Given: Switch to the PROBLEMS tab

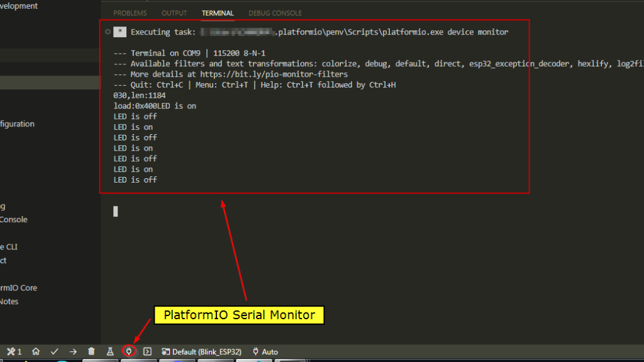Looking at the screenshot, I should 130,13.
